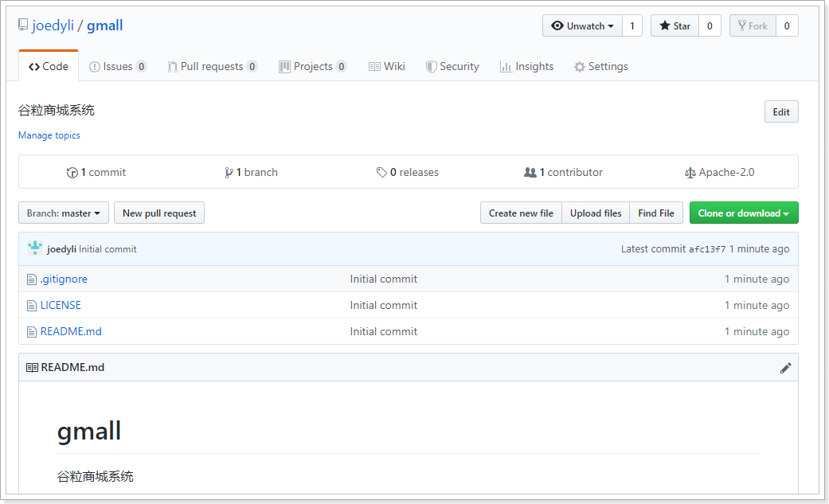Click the Manage topics link
Image resolution: width=829 pixels, height=504 pixels.
pyautogui.click(x=49, y=135)
